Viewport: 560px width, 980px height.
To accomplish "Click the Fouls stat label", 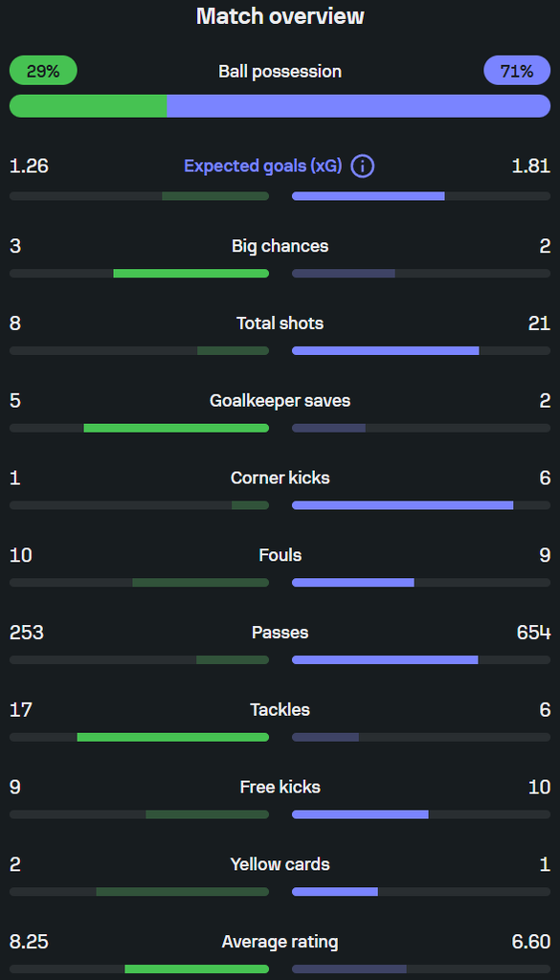I will pos(280,555).
